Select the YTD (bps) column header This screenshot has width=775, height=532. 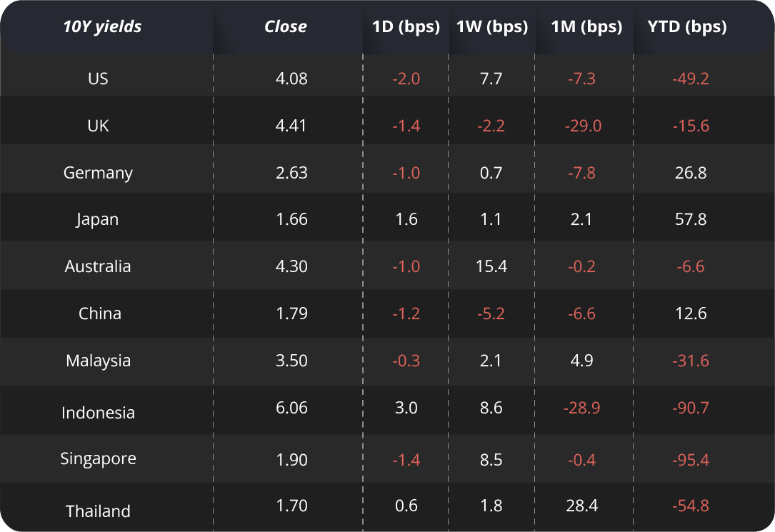tap(686, 27)
